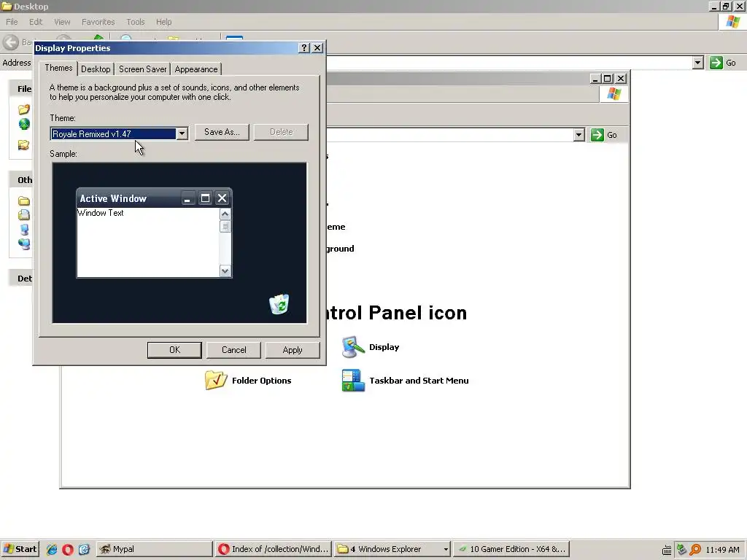Click the third quick launch icon beside Opera
The width and height of the screenshot is (747, 560).
(x=84, y=550)
